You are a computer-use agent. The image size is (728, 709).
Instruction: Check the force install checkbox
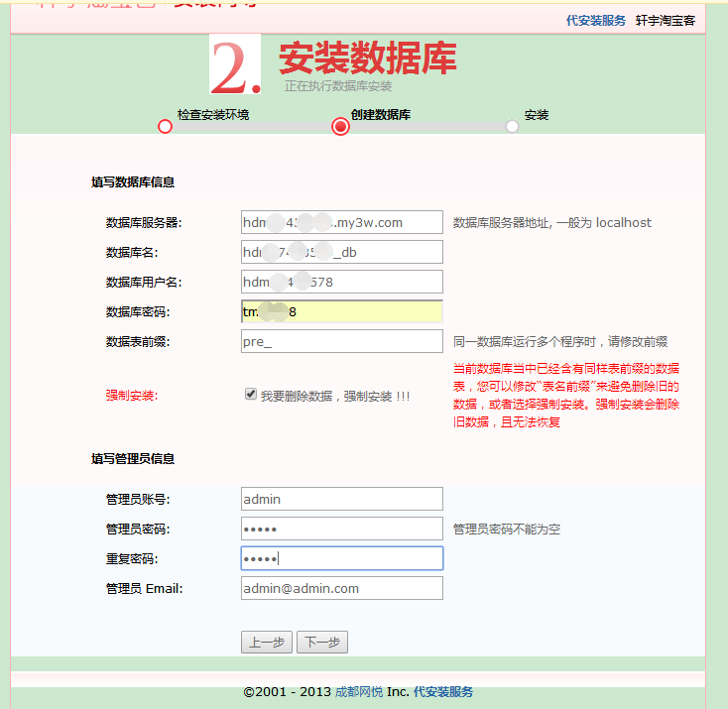(251, 394)
